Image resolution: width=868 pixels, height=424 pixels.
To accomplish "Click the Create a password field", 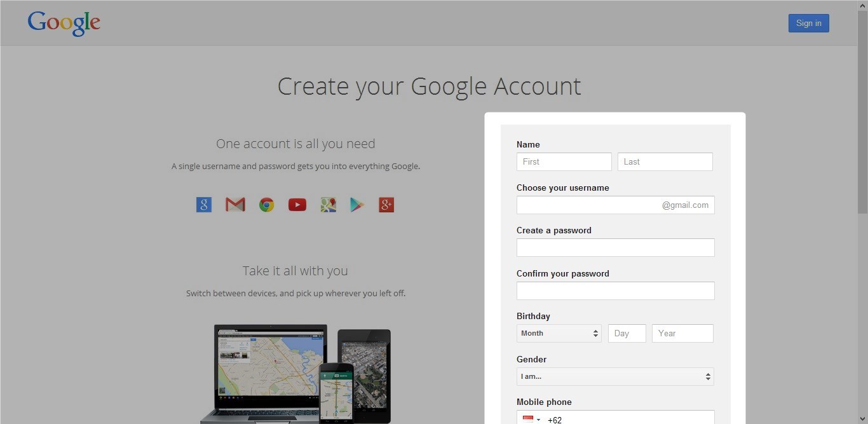I will click(x=615, y=247).
